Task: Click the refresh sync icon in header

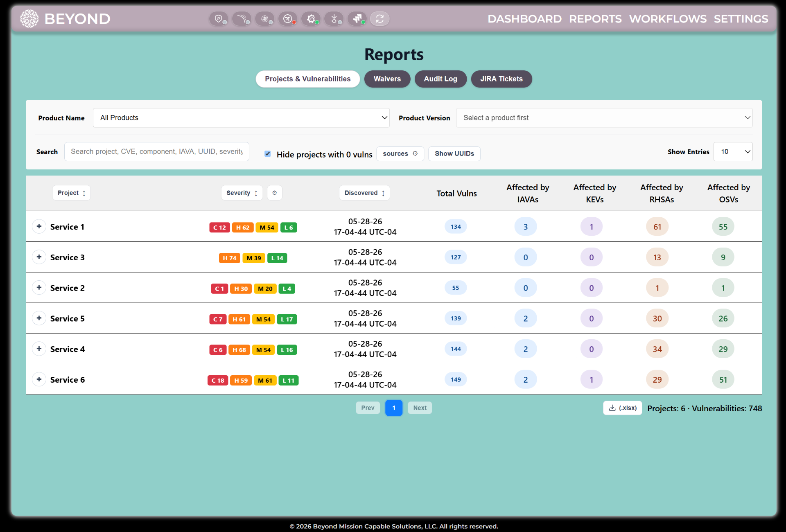Action: 380,19
